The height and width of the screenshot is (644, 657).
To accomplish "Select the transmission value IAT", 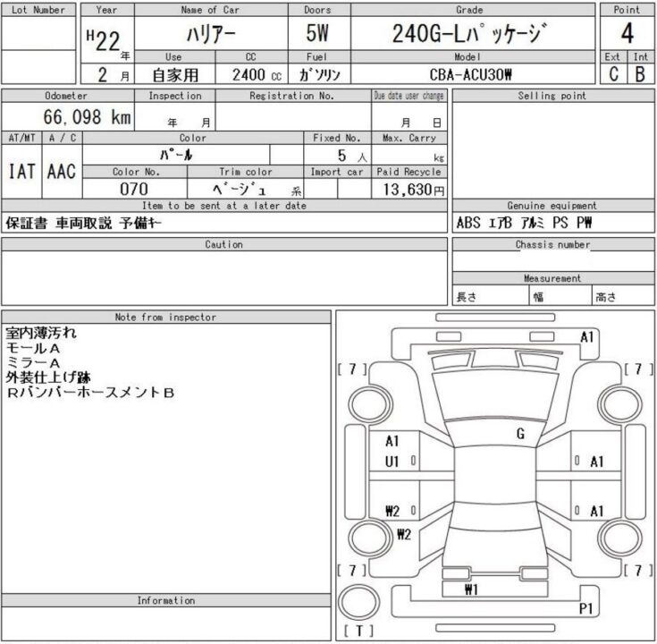I will (x=21, y=172).
